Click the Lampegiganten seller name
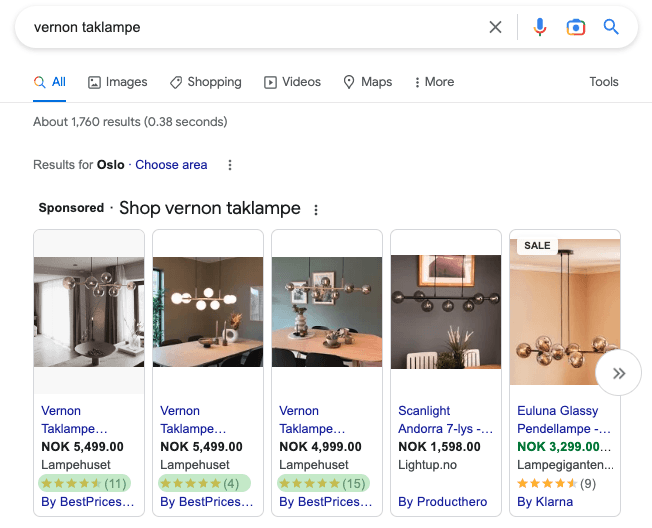This screenshot has height=528, width=652. pos(565,465)
